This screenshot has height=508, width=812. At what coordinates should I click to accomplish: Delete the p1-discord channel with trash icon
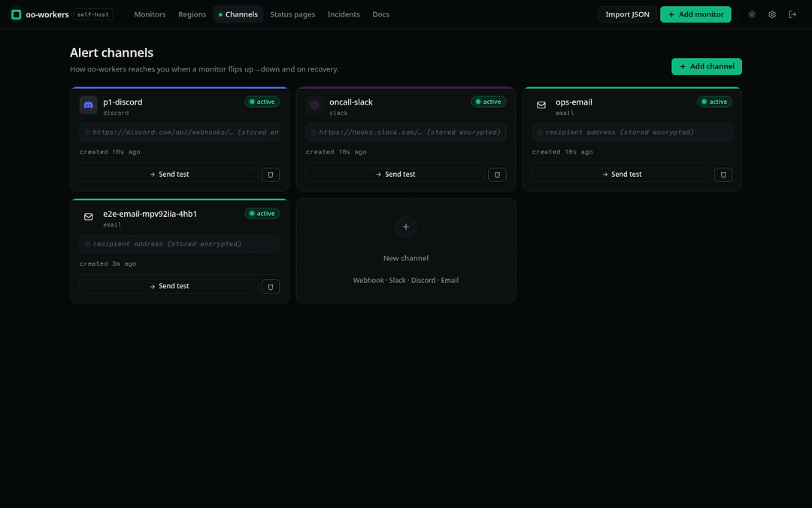[x=271, y=175]
